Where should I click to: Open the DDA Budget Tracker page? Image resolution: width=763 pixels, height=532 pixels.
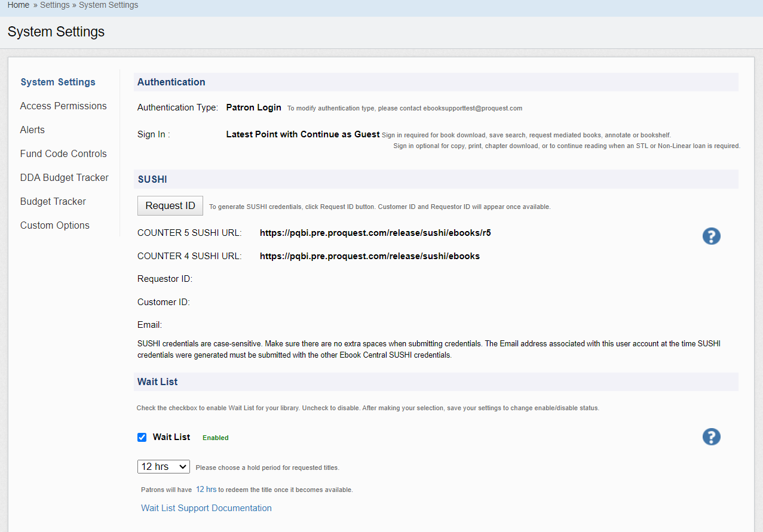[64, 177]
